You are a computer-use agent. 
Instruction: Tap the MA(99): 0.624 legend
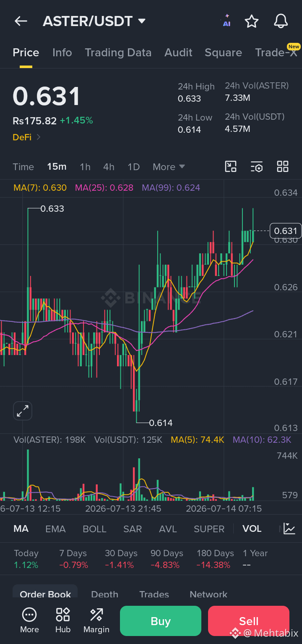pos(171,188)
